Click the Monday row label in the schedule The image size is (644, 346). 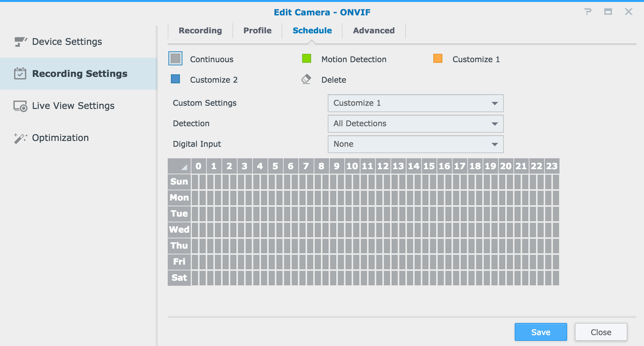pos(179,198)
